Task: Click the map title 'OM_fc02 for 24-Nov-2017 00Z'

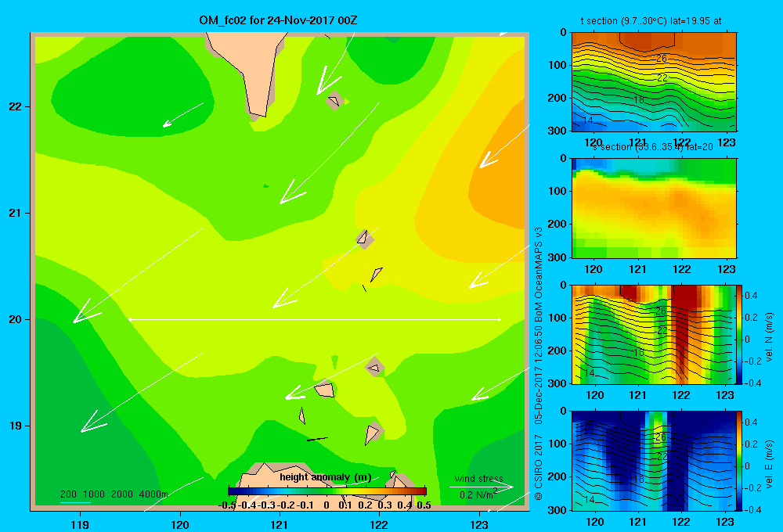Action: click(x=278, y=20)
